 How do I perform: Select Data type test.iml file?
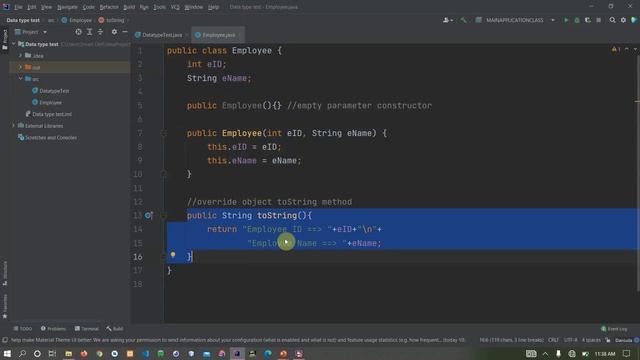click(52, 114)
